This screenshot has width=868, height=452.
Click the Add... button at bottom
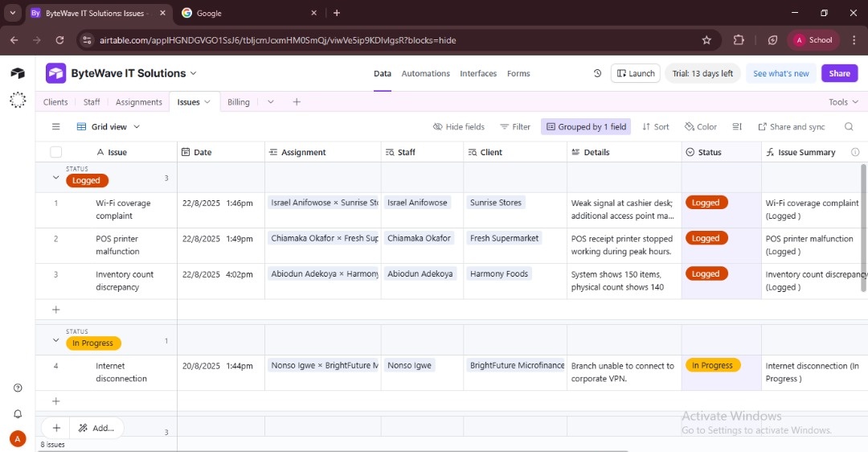97,428
